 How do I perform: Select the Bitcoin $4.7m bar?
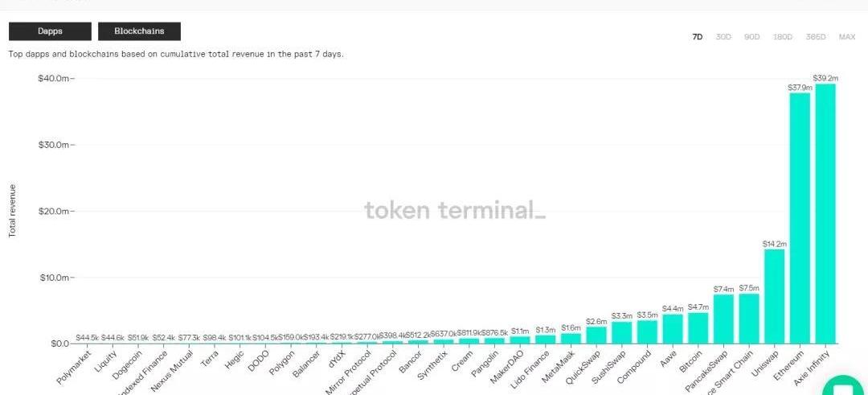698,328
